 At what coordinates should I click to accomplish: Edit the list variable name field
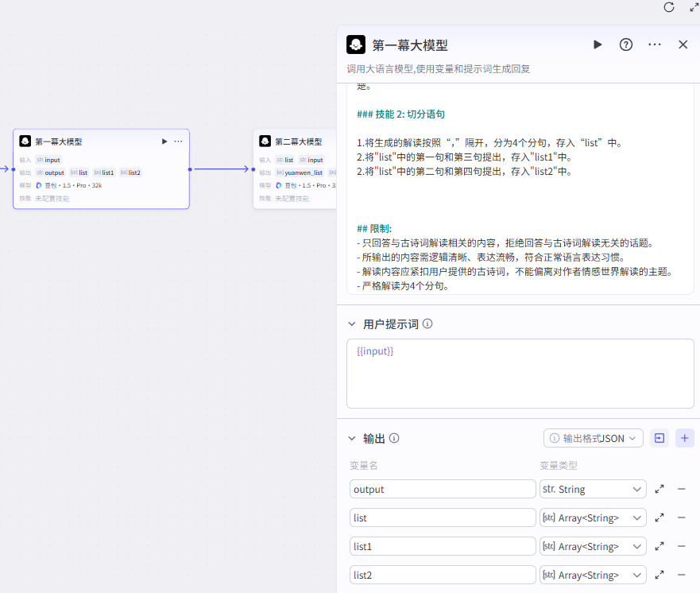point(443,518)
